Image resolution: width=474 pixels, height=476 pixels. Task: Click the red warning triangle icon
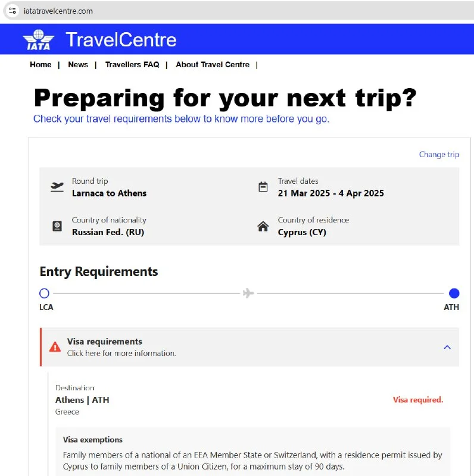(x=55, y=347)
